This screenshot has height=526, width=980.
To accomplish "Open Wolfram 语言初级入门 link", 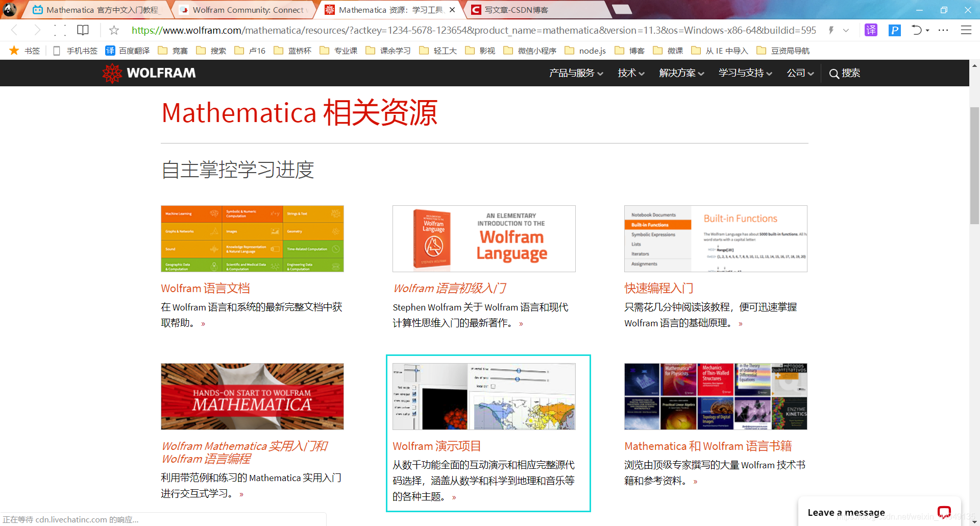I will coord(449,289).
